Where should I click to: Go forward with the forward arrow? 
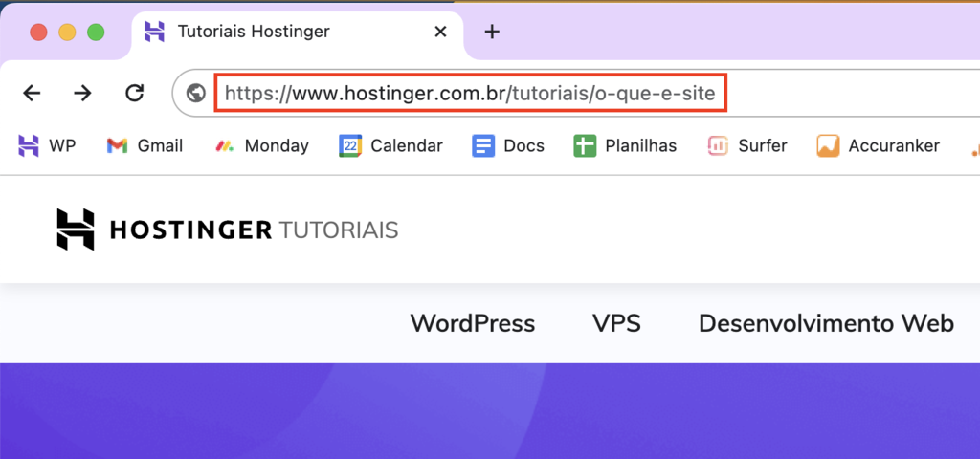point(82,94)
